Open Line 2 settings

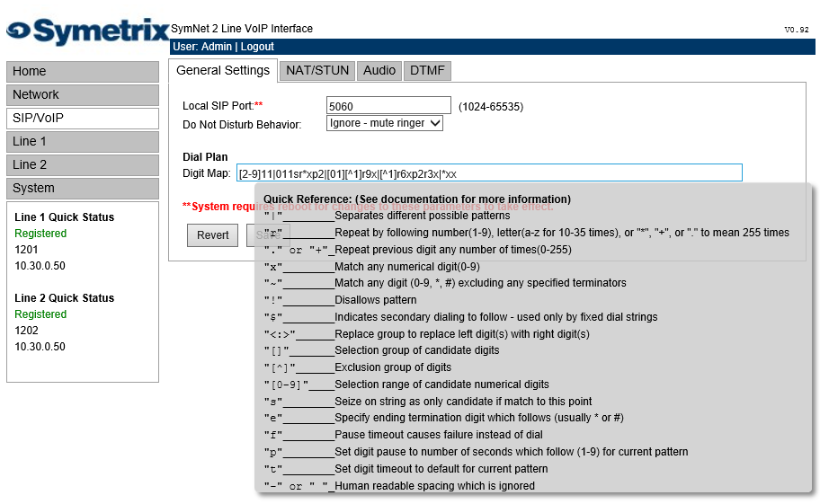click(83, 165)
